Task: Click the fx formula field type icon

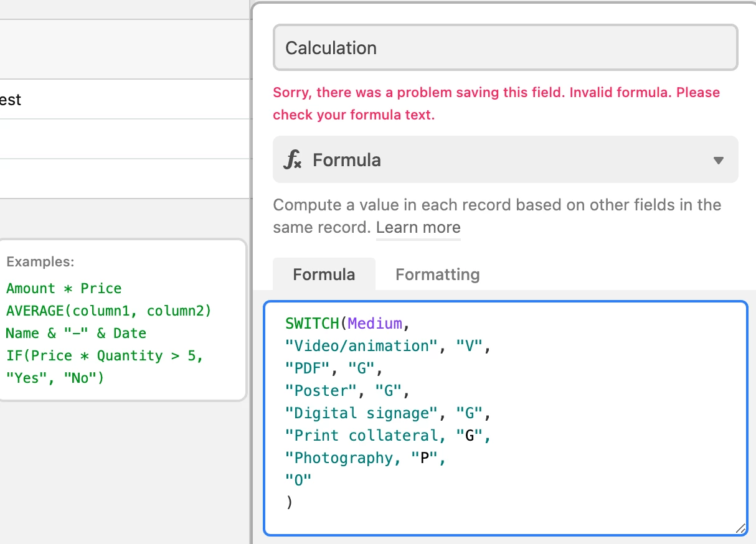Action: pyautogui.click(x=292, y=160)
